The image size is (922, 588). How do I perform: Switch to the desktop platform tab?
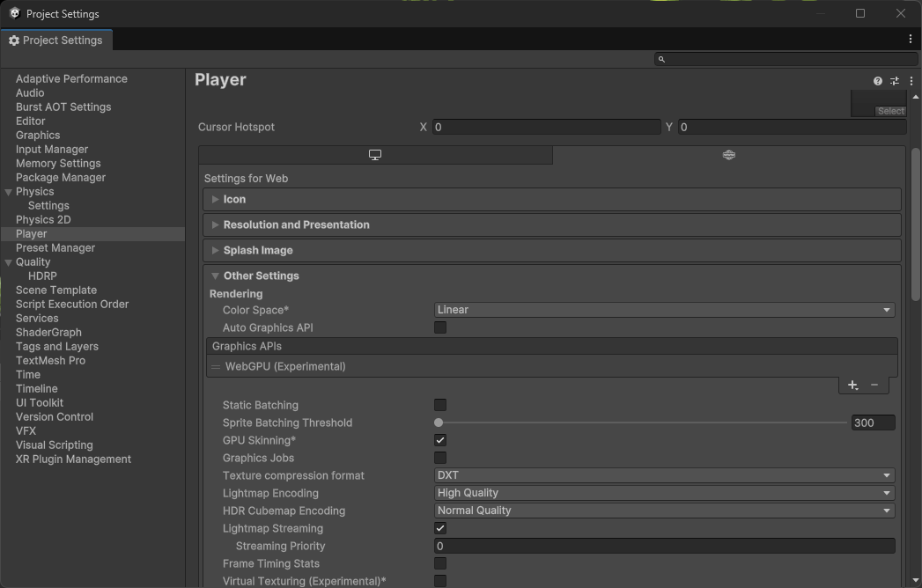375,154
